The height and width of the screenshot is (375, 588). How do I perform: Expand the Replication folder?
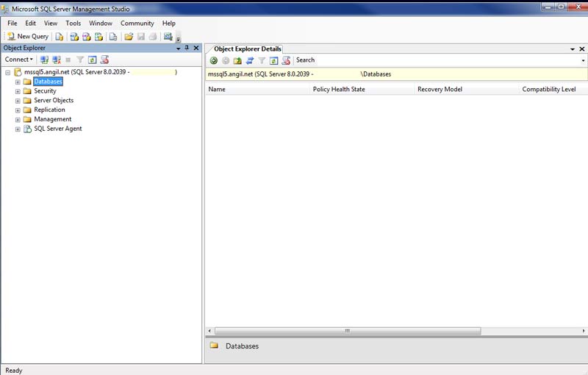(18, 110)
